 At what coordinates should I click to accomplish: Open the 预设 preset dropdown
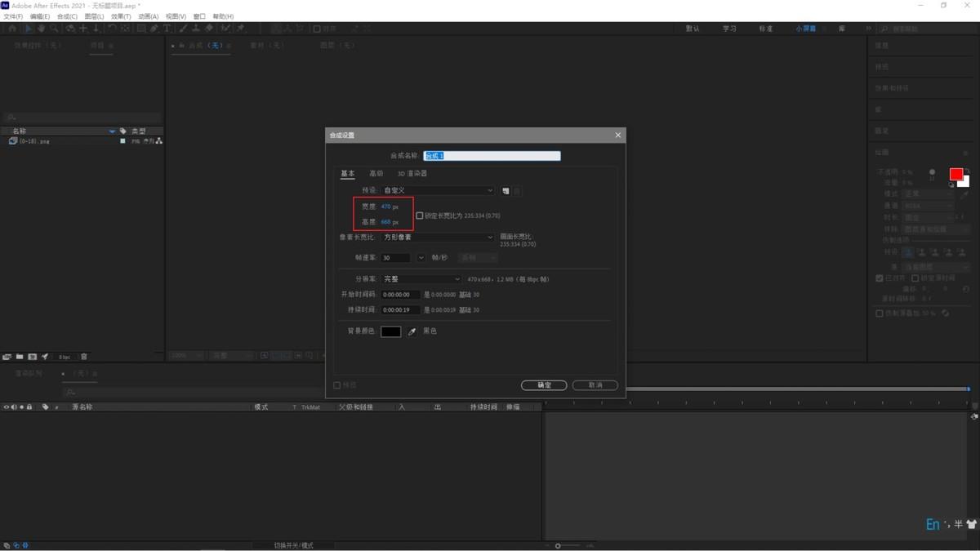[x=438, y=191]
